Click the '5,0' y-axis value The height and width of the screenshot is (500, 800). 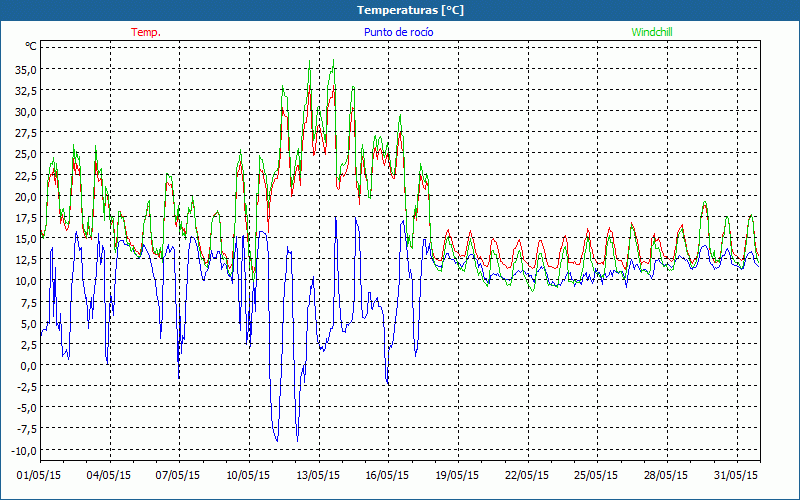tap(29, 323)
